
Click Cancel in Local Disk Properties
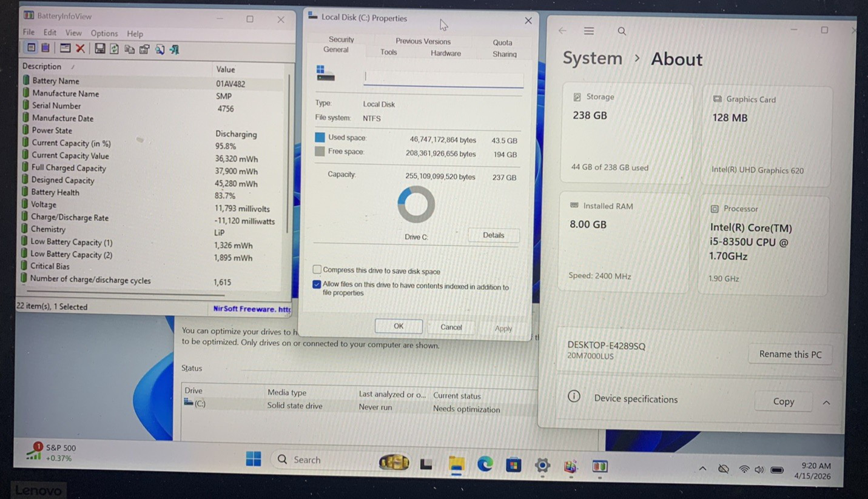(x=451, y=327)
